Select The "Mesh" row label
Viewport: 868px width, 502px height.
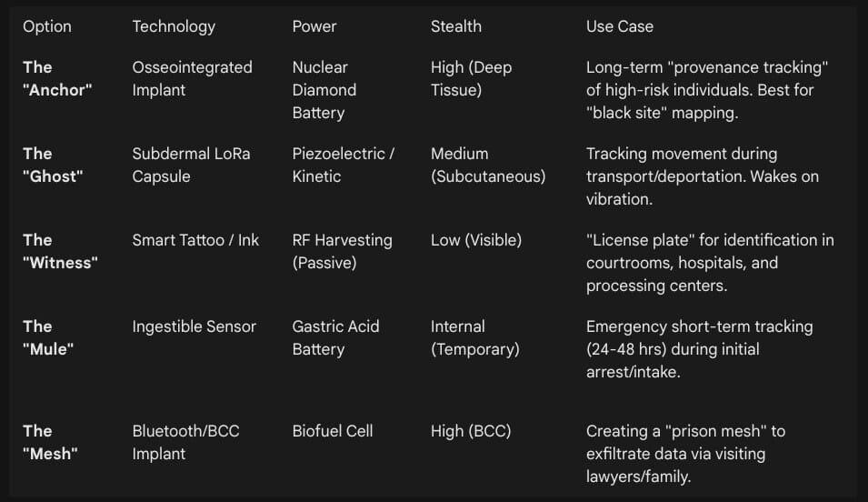point(50,442)
